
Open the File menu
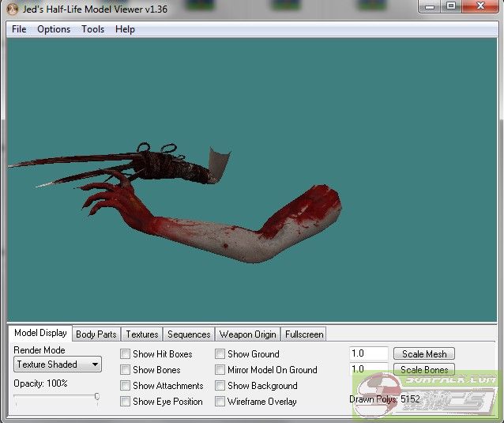pos(19,29)
